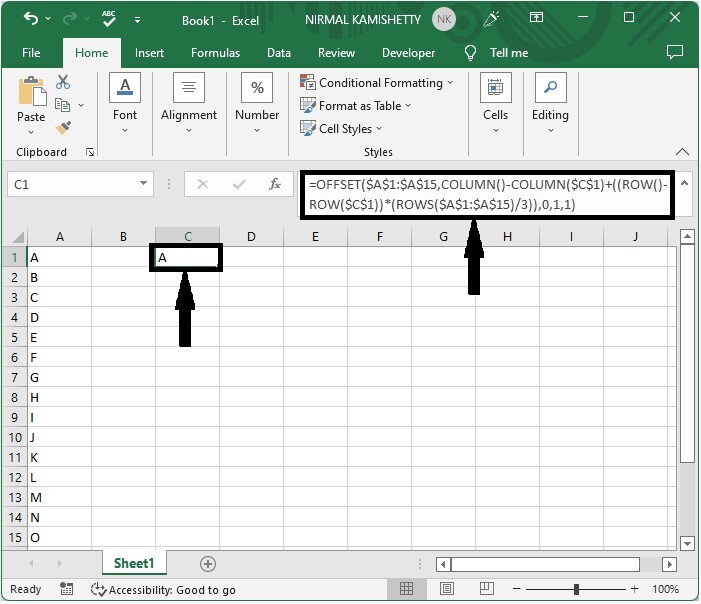
Task: Switch to Normal view
Action: pyautogui.click(x=406, y=589)
